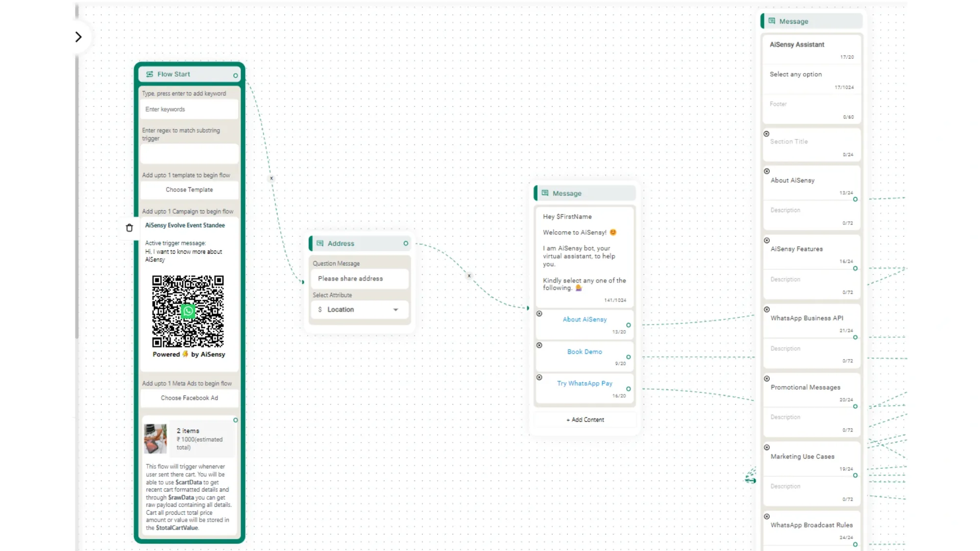Screen dimensions: 980x551
Task: Click the x icon on the Flow Start connection
Action: click(271, 178)
